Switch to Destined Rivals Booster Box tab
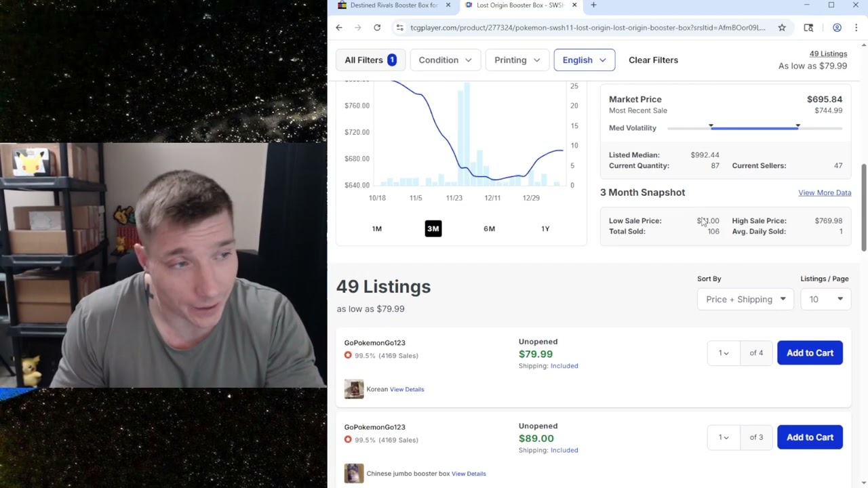 393,5
